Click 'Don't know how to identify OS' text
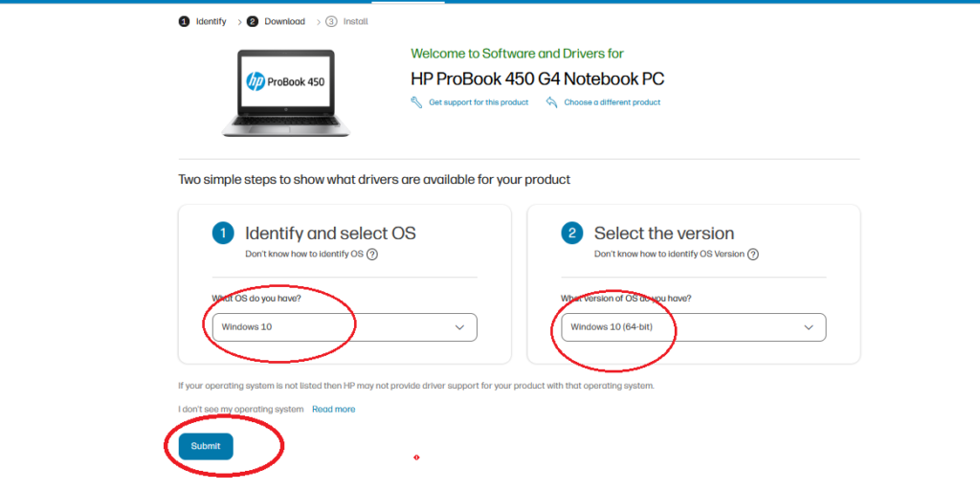Image resolution: width=980 pixels, height=491 pixels. pyautogui.click(x=303, y=255)
